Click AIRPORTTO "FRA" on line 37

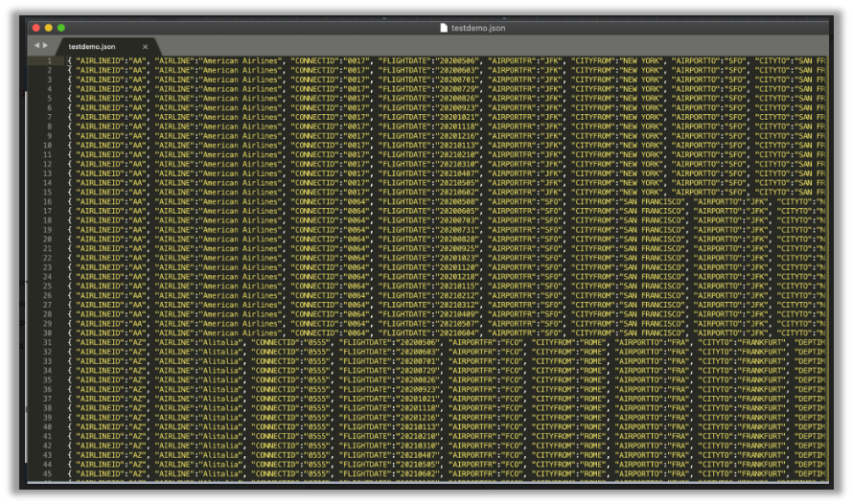(679, 399)
